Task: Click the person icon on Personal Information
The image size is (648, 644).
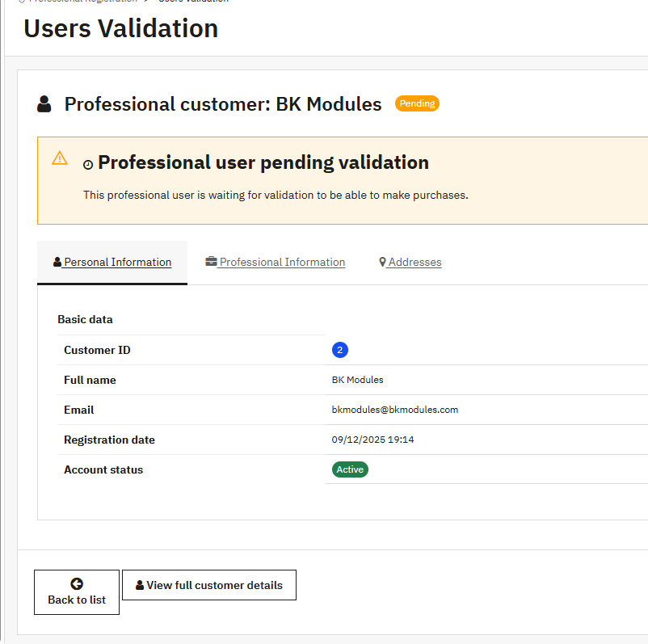Action: (x=57, y=262)
